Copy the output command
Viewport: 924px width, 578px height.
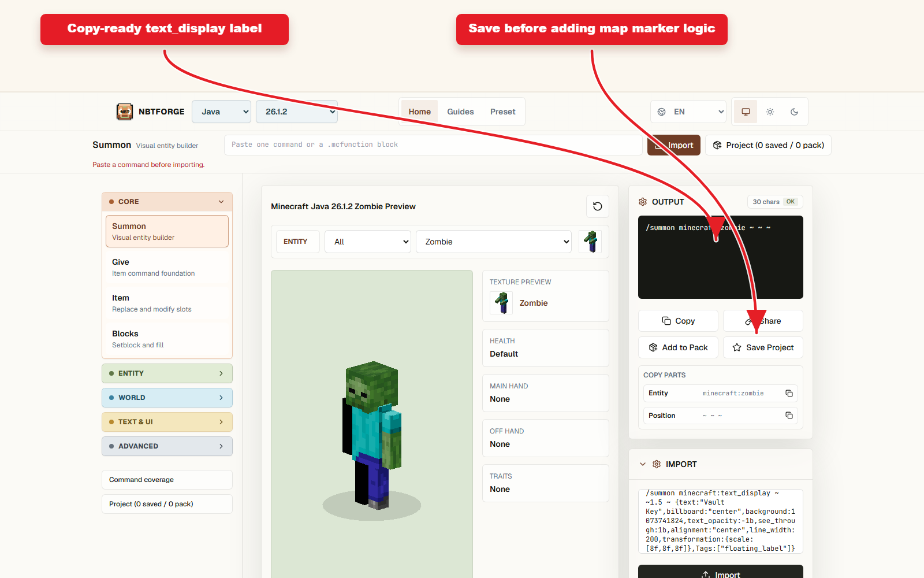tap(678, 321)
